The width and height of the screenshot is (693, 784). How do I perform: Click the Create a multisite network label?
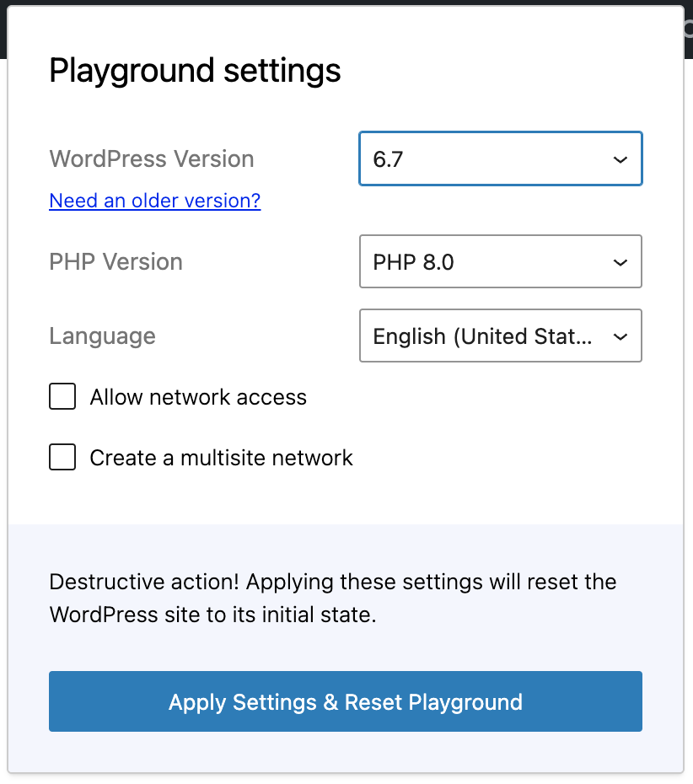click(221, 458)
